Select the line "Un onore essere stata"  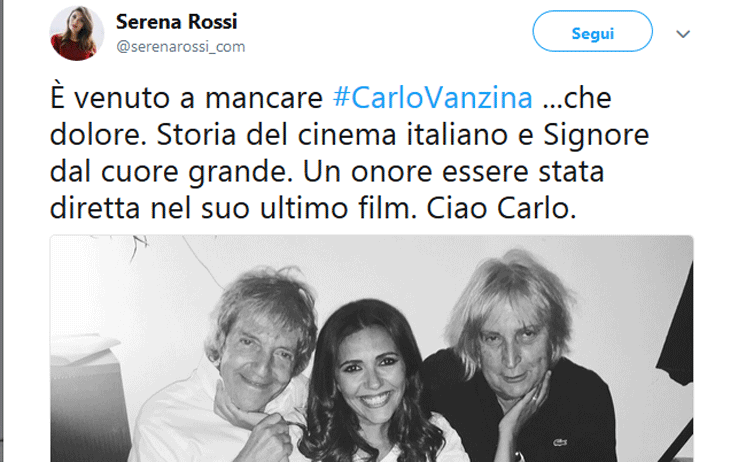[x=453, y=171]
